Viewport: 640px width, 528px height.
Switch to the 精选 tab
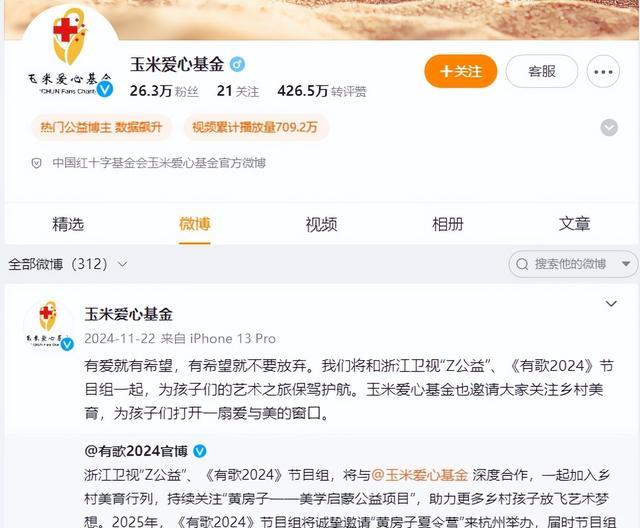point(68,224)
